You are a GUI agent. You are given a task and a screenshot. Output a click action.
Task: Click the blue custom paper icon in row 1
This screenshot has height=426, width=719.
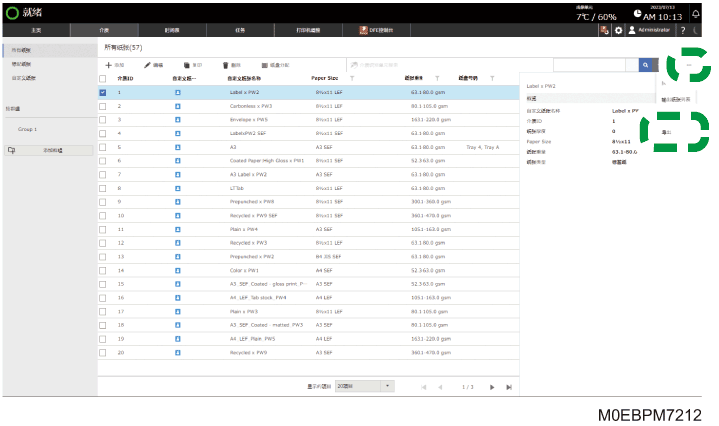[x=177, y=92]
